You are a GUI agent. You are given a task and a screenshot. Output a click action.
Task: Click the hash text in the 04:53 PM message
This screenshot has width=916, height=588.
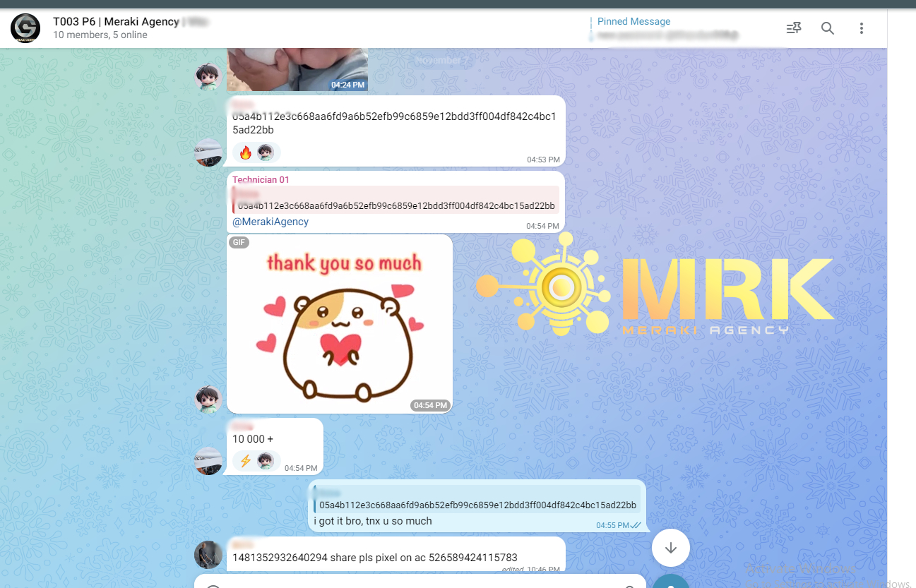click(x=394, y=124)
